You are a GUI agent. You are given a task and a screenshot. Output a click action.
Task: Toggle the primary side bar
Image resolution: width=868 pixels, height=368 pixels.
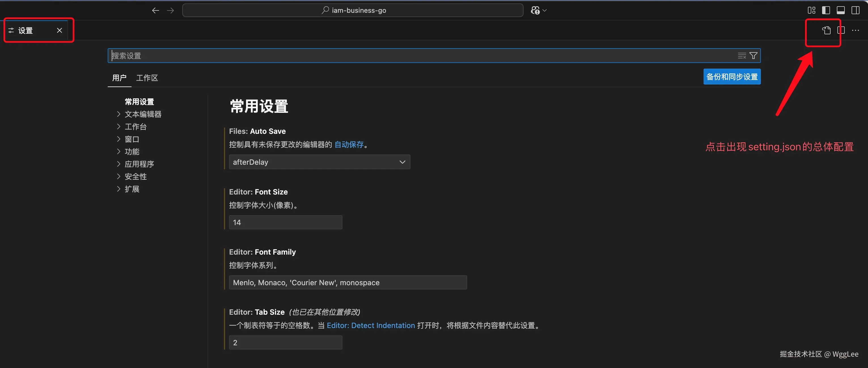826,10
